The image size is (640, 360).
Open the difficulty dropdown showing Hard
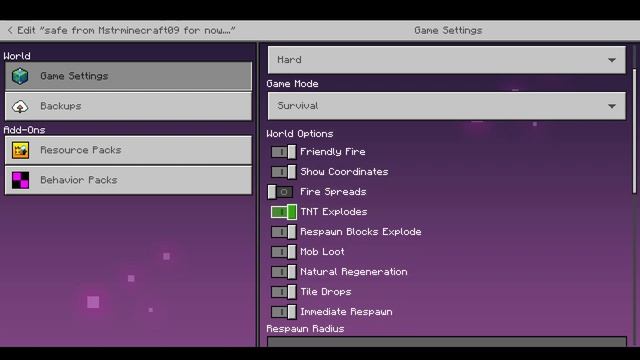click(447, 60)
